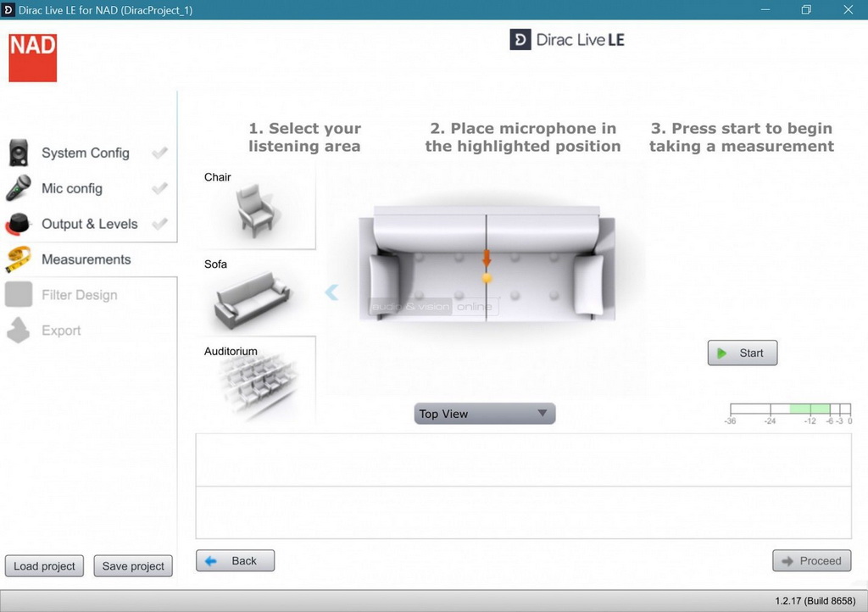Click the blue left arrow beside the sofa
Viewport: 868px width, 612px height.
click(331, 292)
